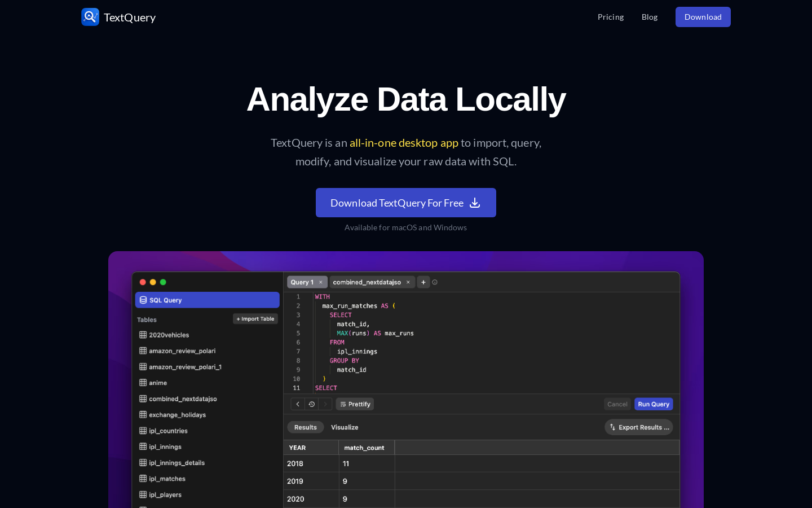Select the 2020vehicles table

click(169, 335)
